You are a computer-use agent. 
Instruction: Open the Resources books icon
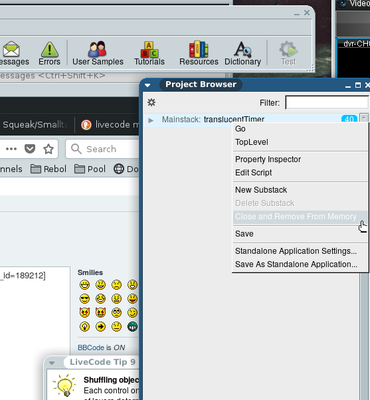coord(199,53)
